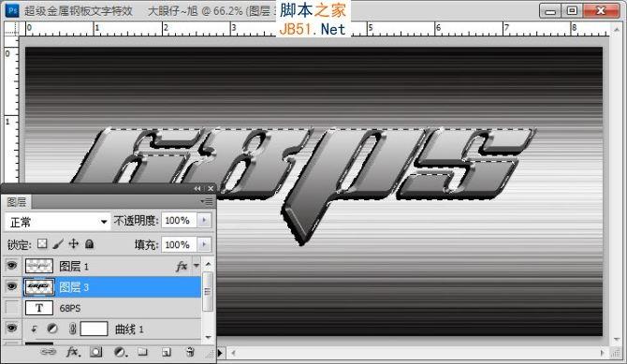Viewport: 627px width, 364px height.
Task: Maximize the document window
Action: (572, 11)
